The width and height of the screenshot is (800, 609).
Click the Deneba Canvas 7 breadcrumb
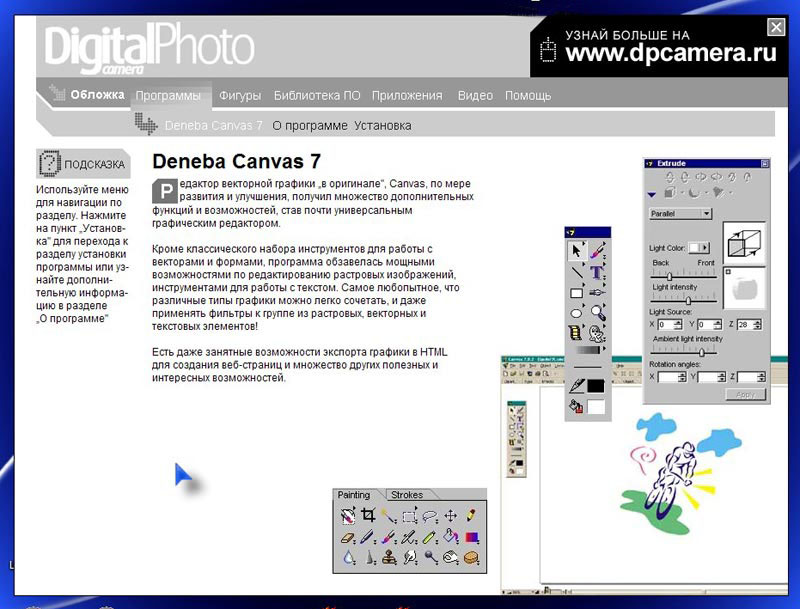tap(213, 125)
